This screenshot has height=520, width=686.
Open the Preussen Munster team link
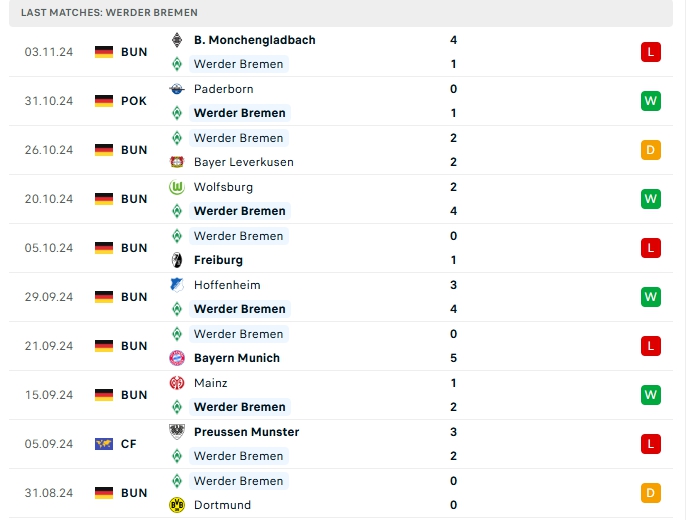(246, 432)
